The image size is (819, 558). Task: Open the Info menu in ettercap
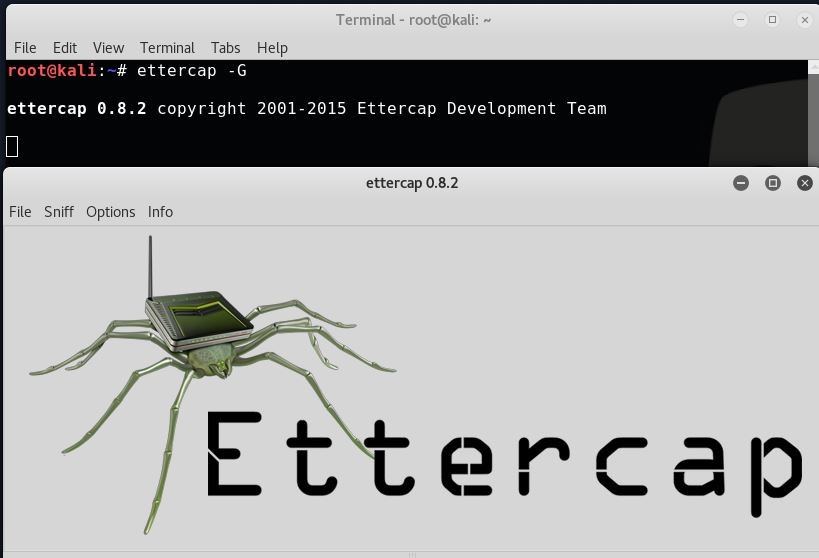point(160,212)
